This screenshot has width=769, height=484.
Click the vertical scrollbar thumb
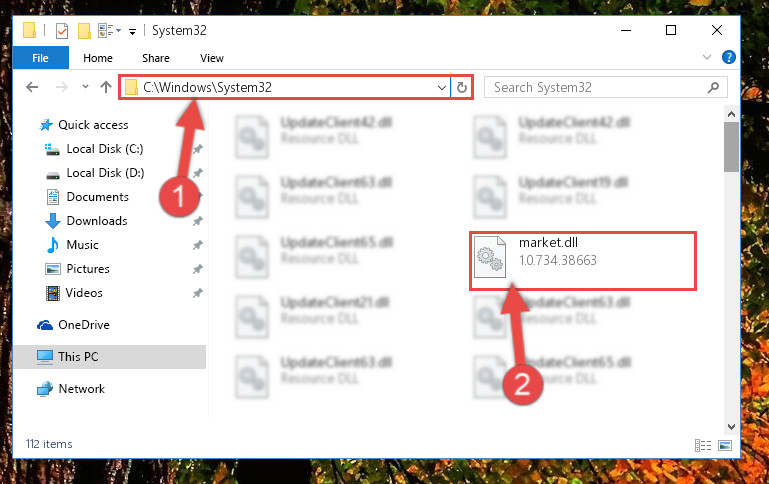(x=731, y=147)
